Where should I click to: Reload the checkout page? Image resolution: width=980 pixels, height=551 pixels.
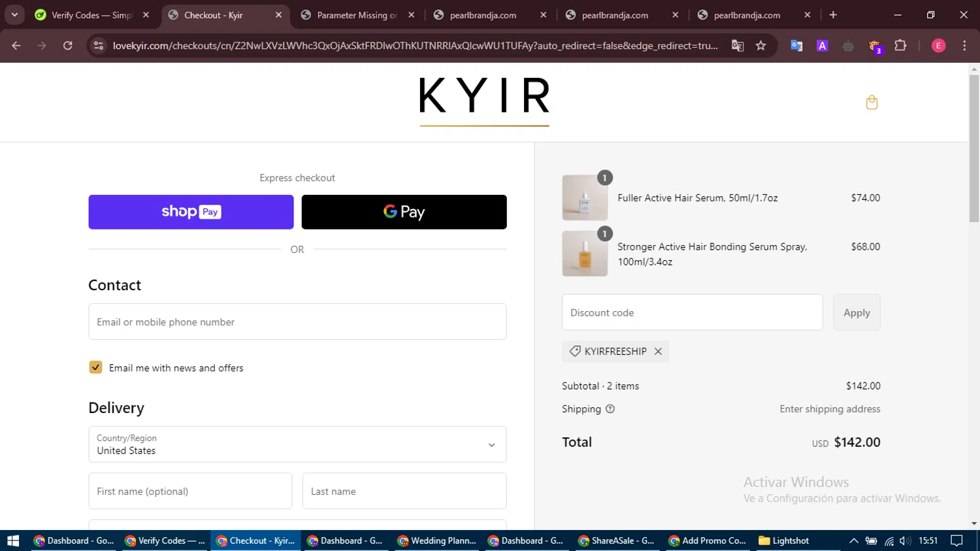(x=68, y=46)
